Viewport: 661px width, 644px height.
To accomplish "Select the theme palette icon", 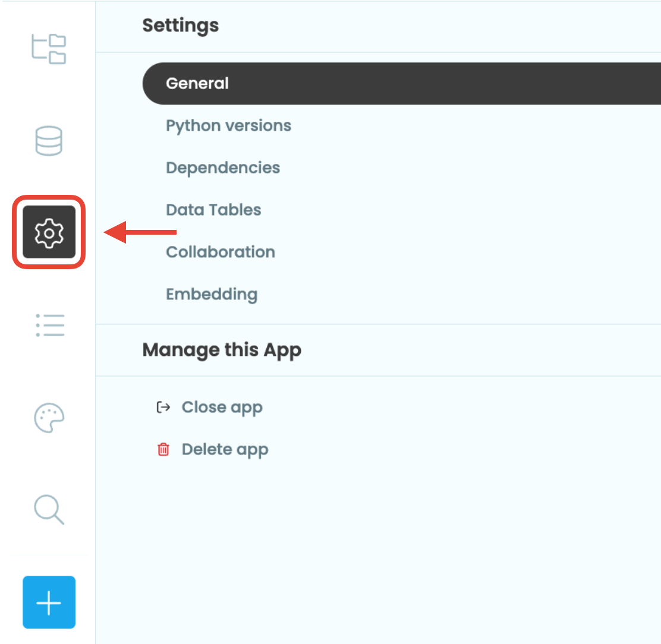I will point(49,417).
